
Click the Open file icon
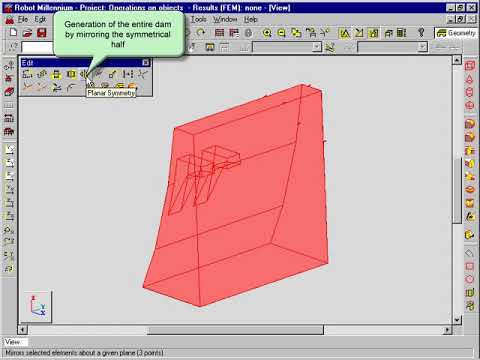pos(27,33)
